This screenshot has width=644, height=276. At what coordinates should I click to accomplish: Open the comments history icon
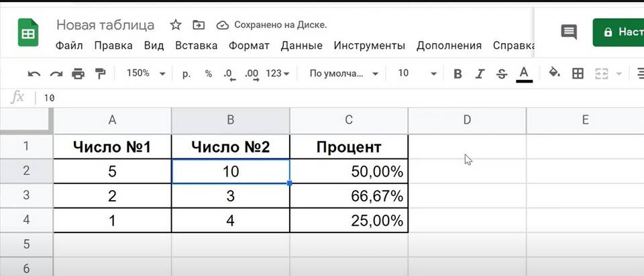coord(569,32)
